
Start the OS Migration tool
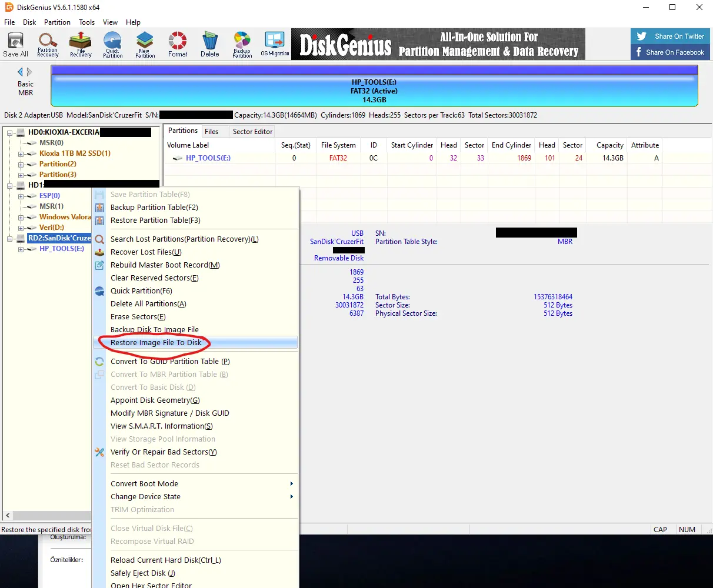(x=275, y=45)
